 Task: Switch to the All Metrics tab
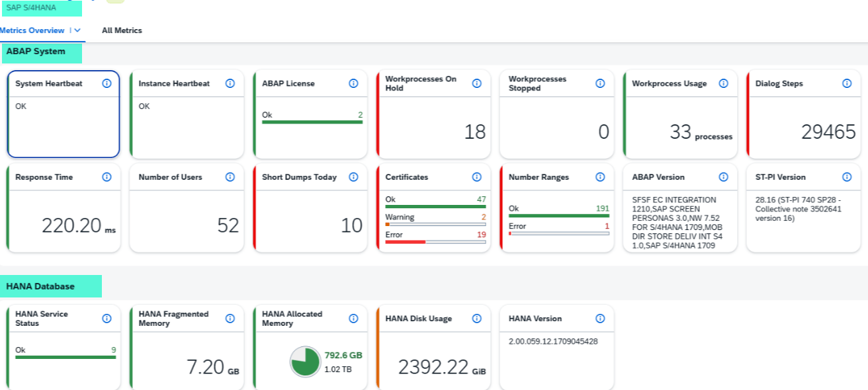(122, 30)
